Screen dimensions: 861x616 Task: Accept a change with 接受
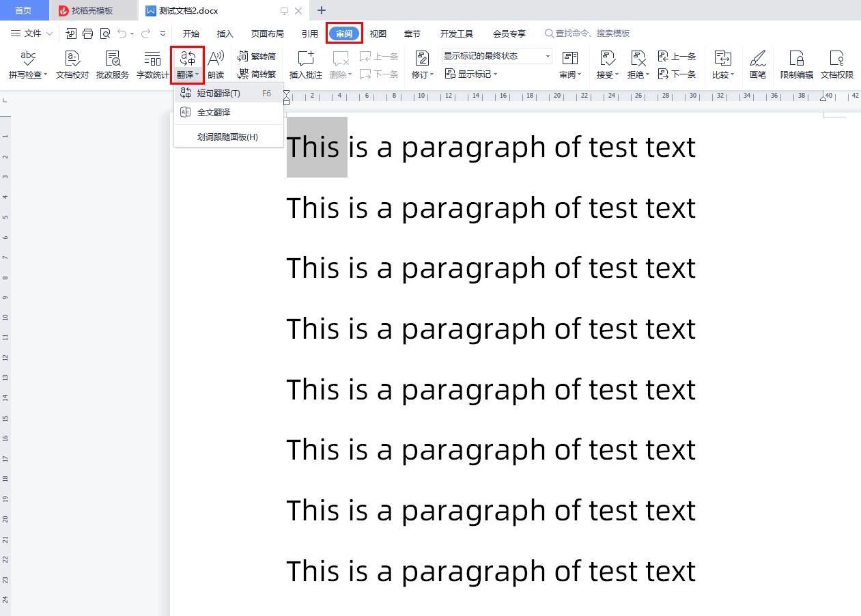605,65
